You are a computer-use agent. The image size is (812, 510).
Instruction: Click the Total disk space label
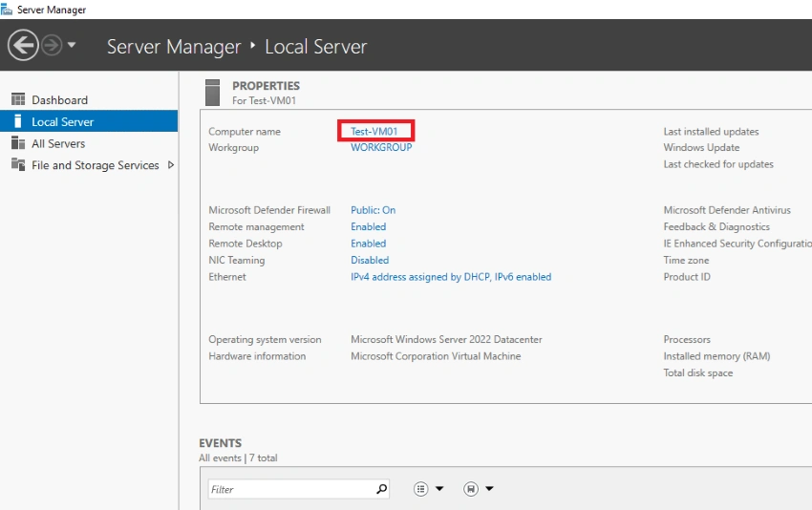pos(698,372)
